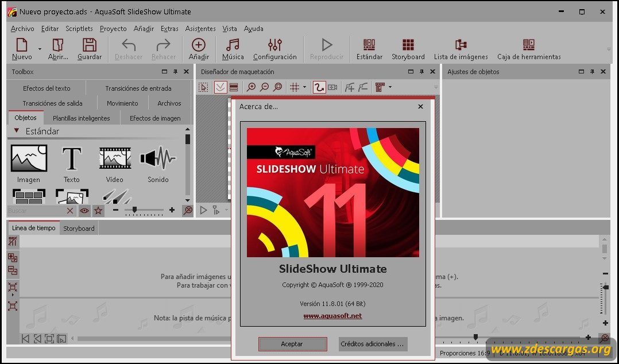Open the Proyecto menu

tap(113, 29)
